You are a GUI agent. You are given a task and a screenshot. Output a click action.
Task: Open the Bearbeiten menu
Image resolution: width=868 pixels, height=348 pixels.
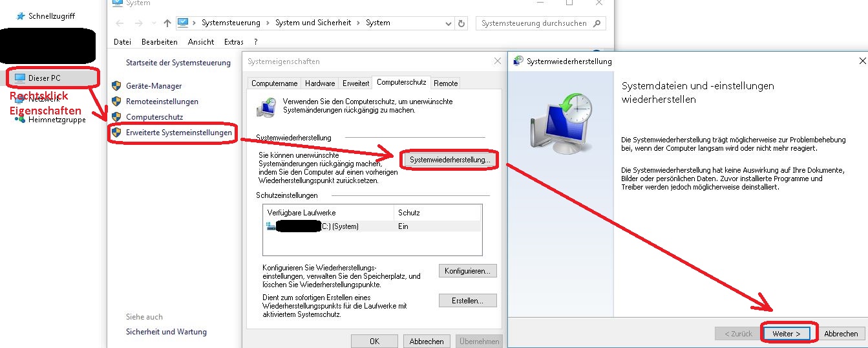click(160, 42)
